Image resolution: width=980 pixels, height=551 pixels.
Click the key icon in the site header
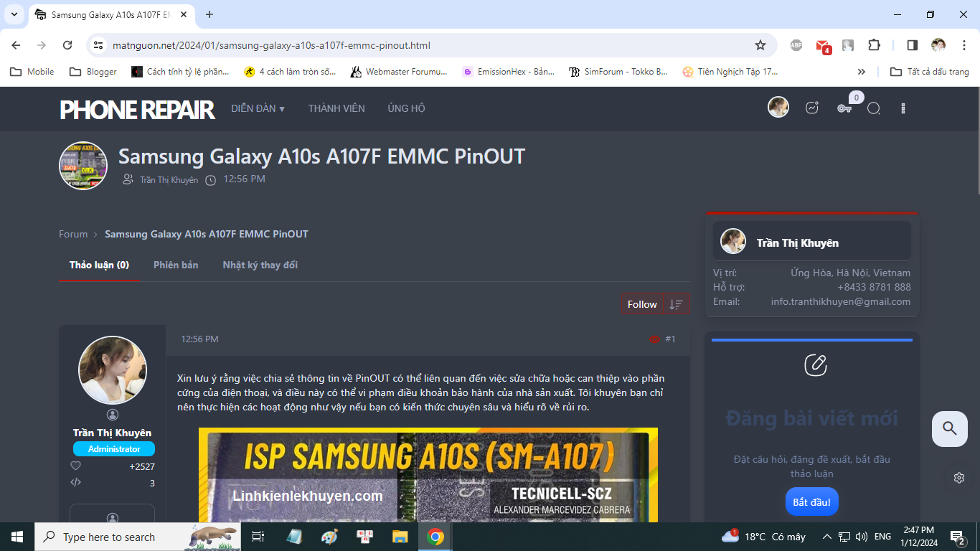point(844,108)
